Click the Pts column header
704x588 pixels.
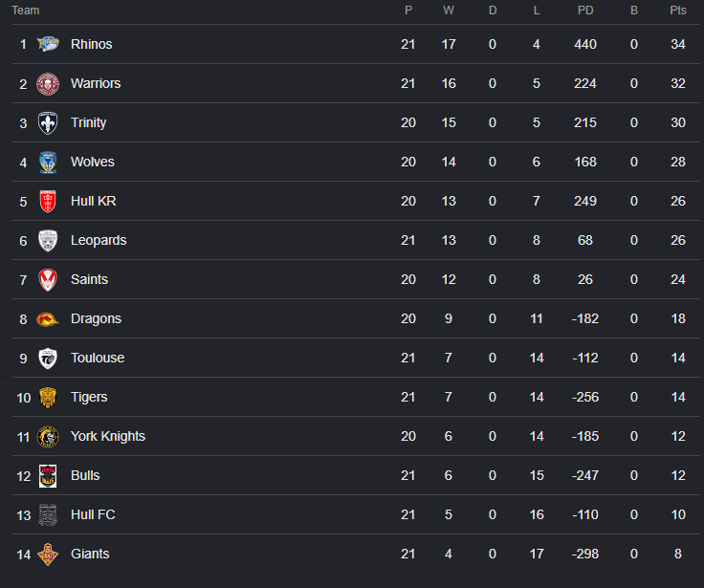[678, 11]
